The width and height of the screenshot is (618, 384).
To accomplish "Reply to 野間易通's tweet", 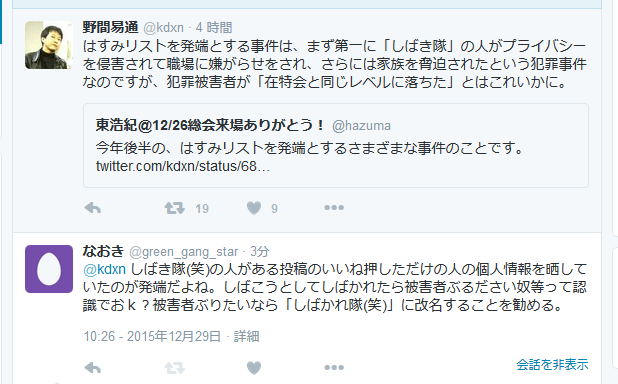I will coord(93,208).
